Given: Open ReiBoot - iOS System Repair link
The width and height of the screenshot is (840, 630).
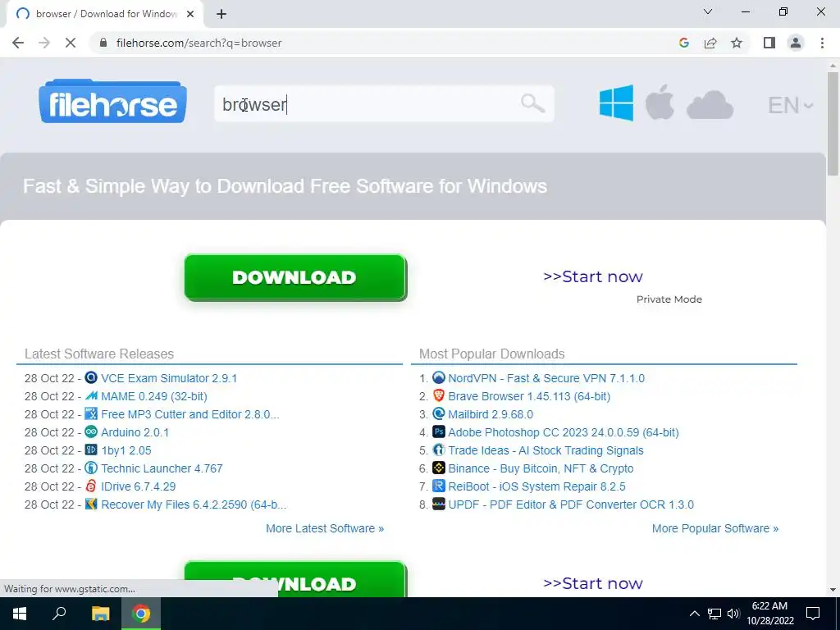Looking at the screenshot, I should click(x=536, y=486).
